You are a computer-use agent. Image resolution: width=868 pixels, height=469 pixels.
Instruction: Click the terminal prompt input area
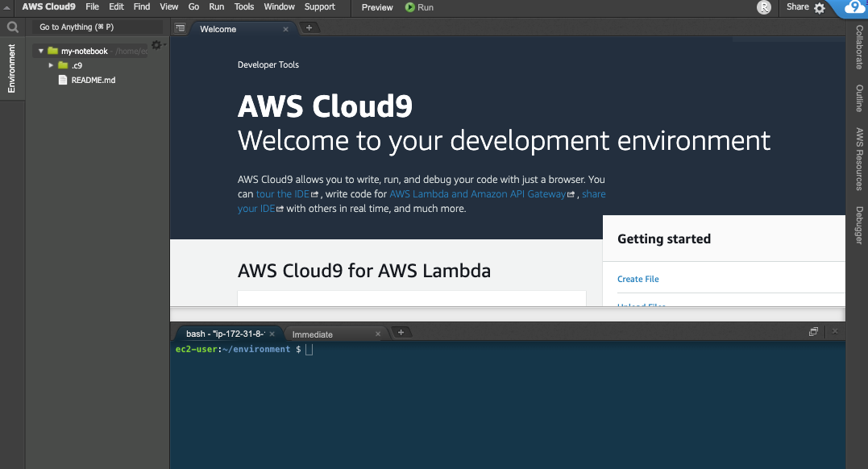(309, 350)
